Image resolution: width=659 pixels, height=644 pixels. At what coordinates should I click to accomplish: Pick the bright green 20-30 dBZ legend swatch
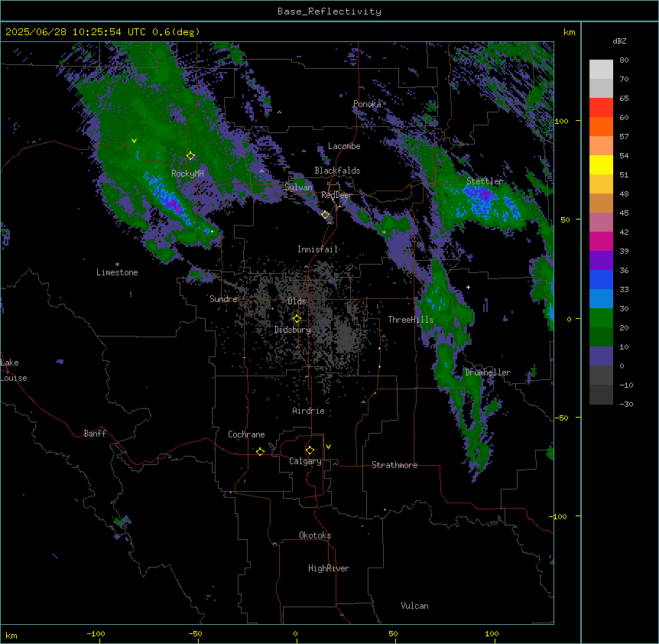[601, 318]
